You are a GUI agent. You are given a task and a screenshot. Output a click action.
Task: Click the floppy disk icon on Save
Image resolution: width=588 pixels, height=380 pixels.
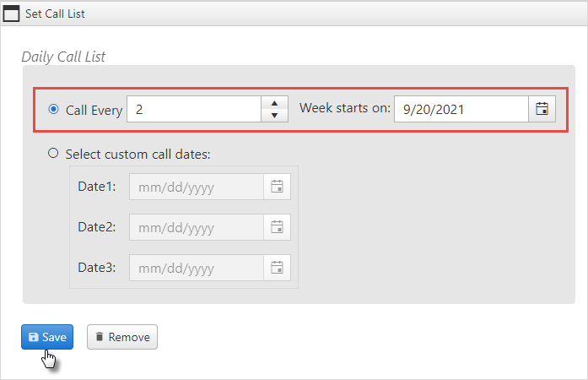[x=34, y=337]
